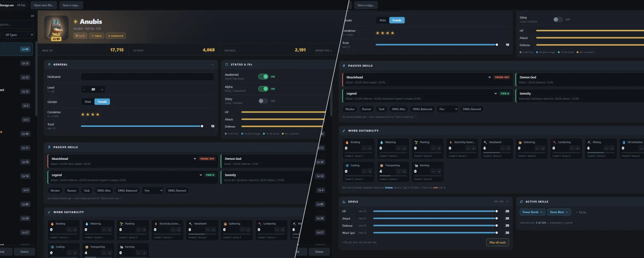Click the Max all souls button

(x=497, y=243)
